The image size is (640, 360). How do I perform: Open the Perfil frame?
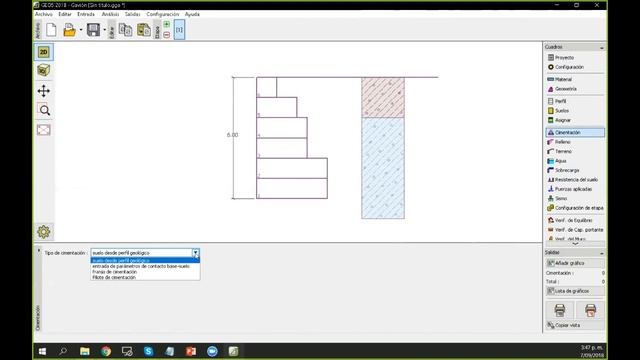[575, 101]
